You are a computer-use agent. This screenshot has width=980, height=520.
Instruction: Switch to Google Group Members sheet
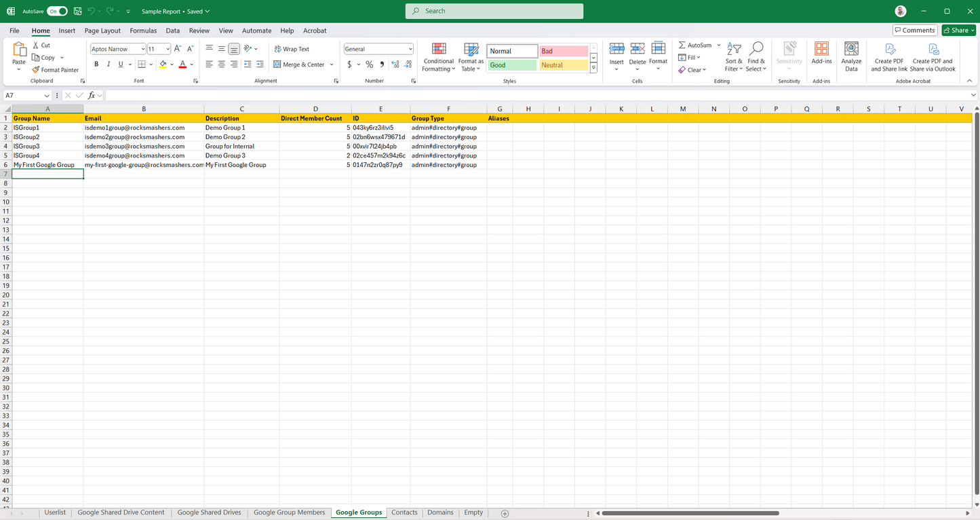[x=289, y=513]
